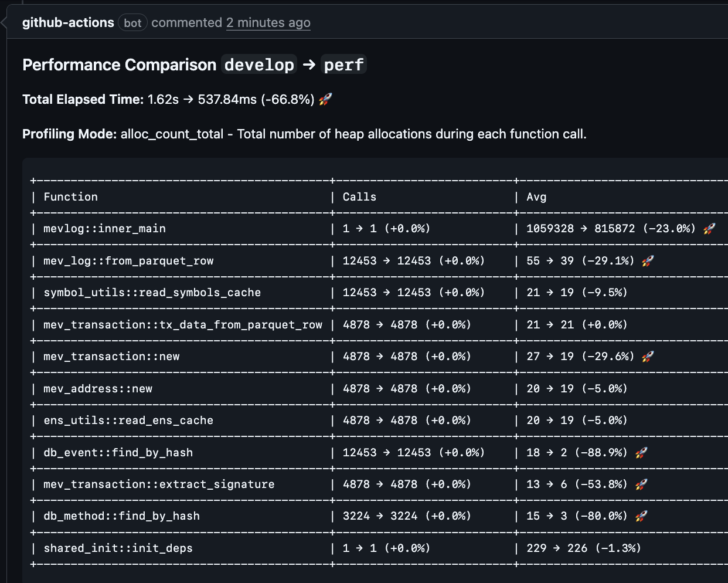Click the "bot" badge next to github-actions
Screen dimensions: 728x583
tap(132, 22)
